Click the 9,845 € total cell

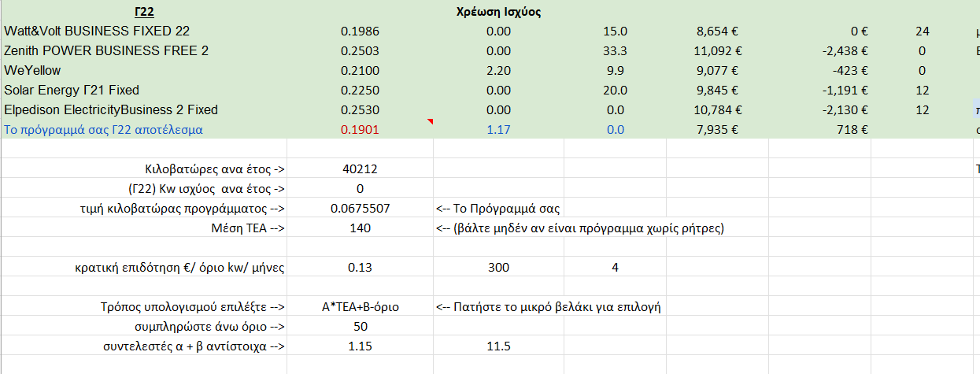click(x=718, y=91)
